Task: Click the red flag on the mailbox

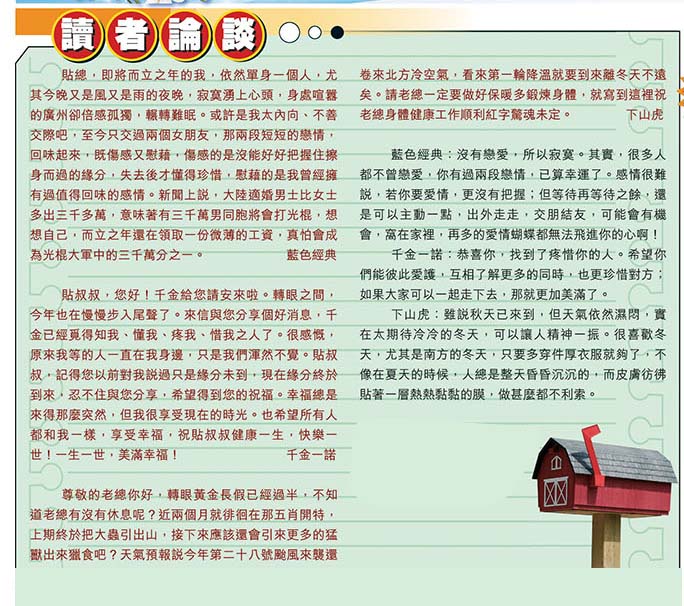Action: point(593,454)
